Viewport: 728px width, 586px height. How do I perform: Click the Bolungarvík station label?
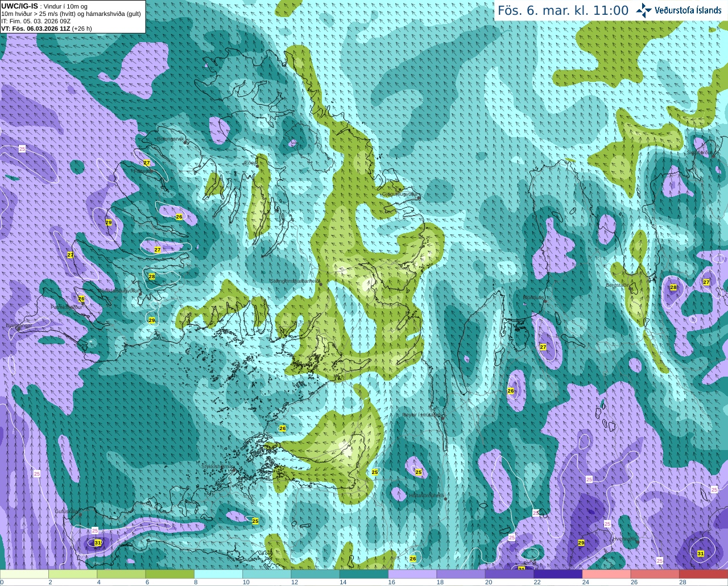click(169, 139)
